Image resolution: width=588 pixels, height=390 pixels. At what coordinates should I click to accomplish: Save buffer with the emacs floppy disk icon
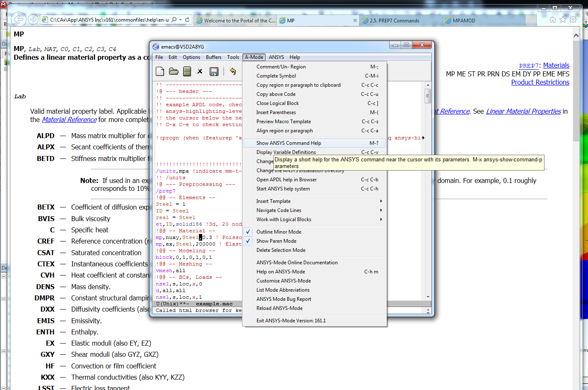click(x=214, y=71)
